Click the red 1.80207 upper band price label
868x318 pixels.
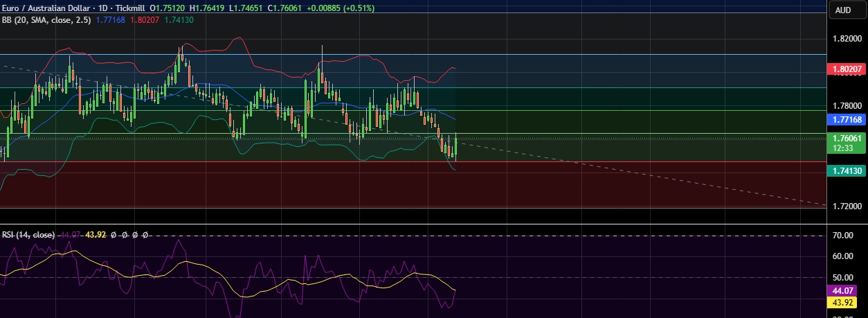tap(847, 69)
